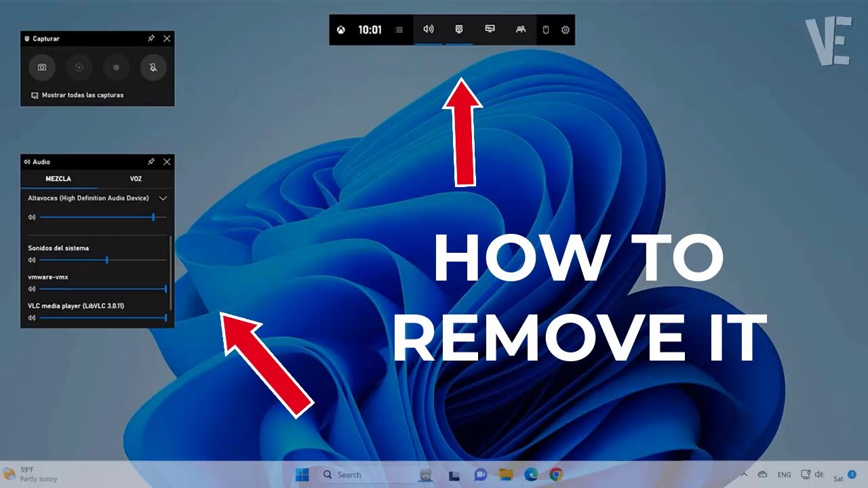The image size is (868, 488).
Task: Click 'Altavoces (High Definition Audio Device)' label
Action: click(x=88, y=199)
